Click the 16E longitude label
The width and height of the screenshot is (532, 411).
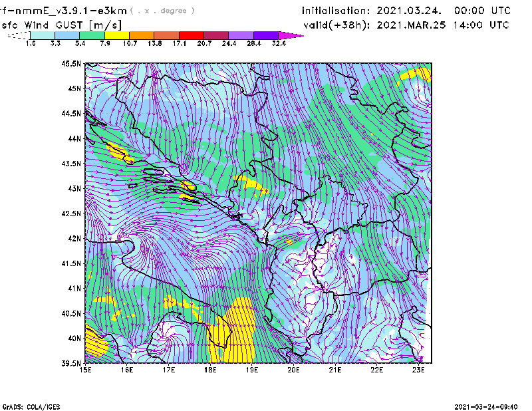click(127, 370)
